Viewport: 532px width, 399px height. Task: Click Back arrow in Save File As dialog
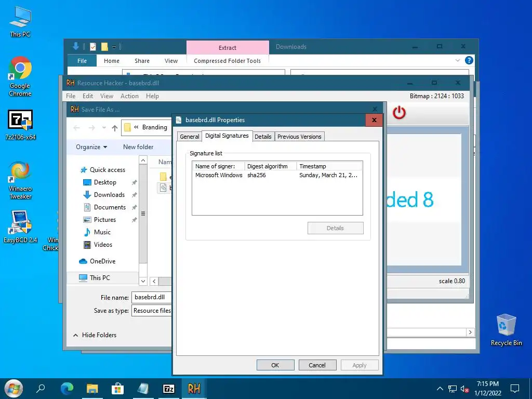(x=77, y=128)
